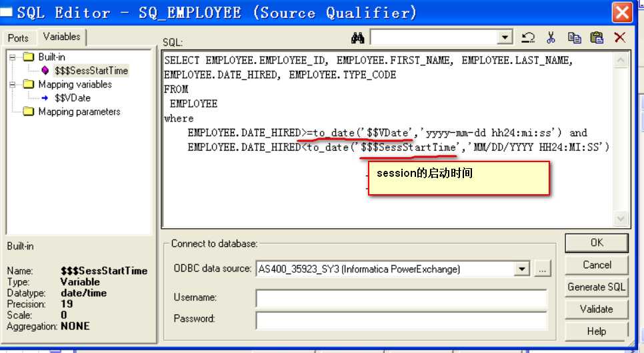Image resolution: width=644 pixels, height=353 pixels.
Task: Select $$$SessStartTime in the variables tree
Action: pyautogui.click(x=91, y=71)
